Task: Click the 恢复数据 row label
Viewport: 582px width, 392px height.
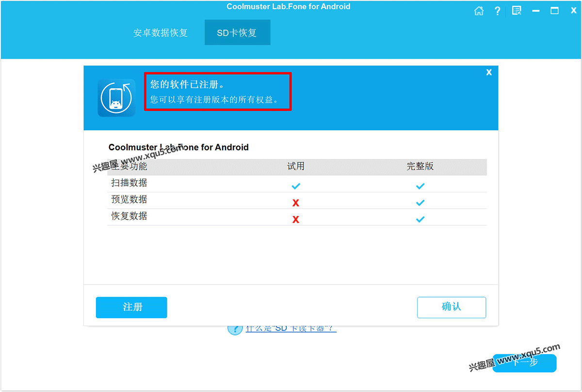Action: tap(129, 216)
